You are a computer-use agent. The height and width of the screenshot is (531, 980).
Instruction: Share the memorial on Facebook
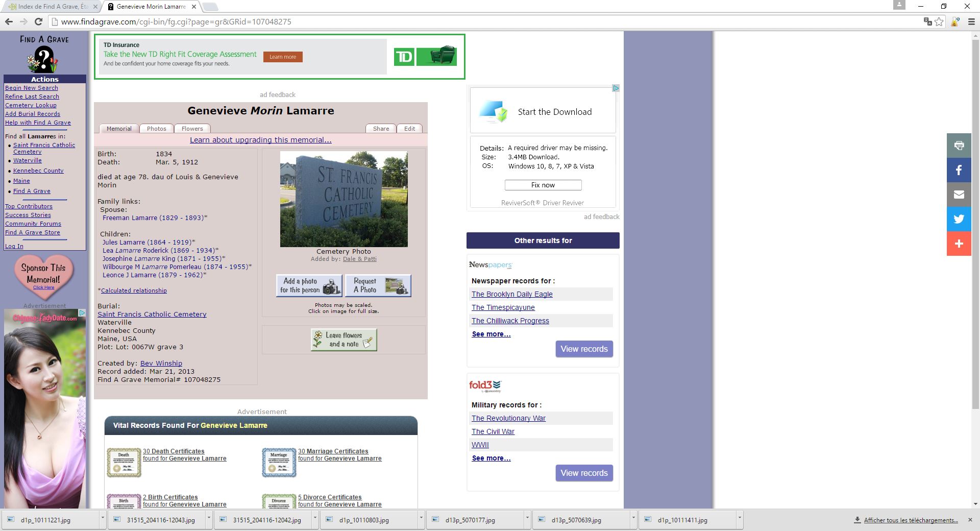point(959,170)
